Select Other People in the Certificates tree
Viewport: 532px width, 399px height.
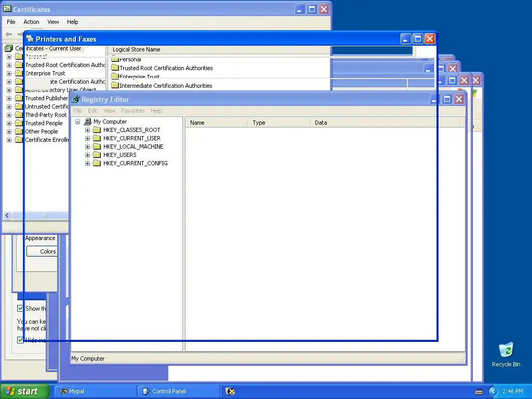click(42, 131)
